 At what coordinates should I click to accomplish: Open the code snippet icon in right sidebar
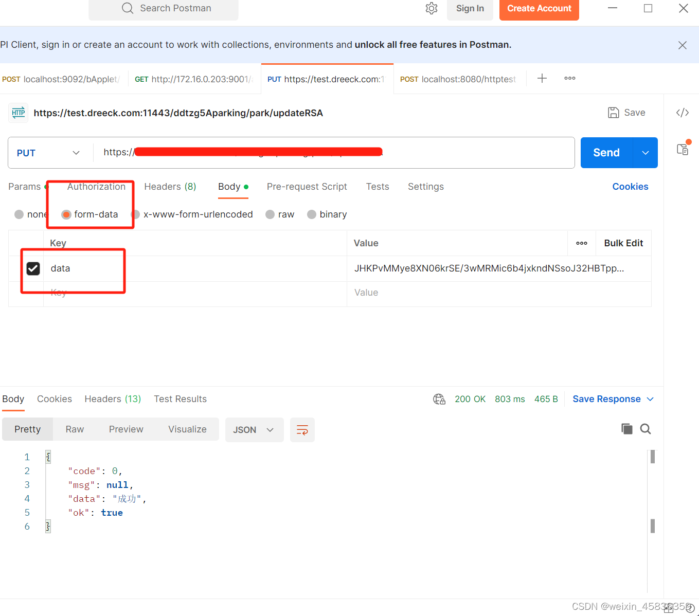[683, 113]
